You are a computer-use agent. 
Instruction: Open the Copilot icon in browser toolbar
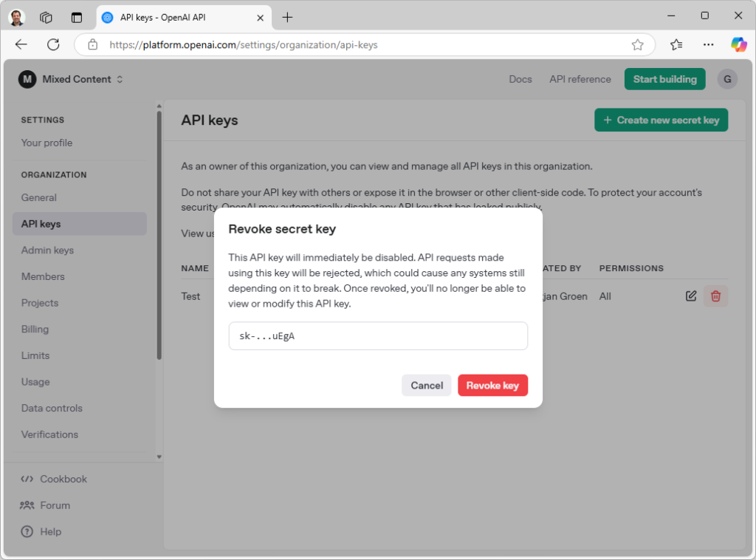coord(738,44)
